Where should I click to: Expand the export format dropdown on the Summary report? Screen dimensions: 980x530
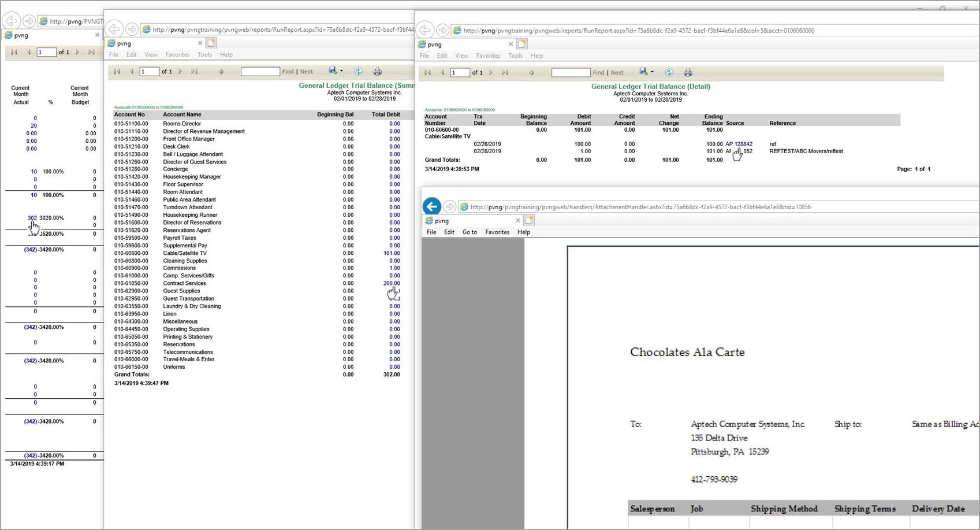coord(341,71)
